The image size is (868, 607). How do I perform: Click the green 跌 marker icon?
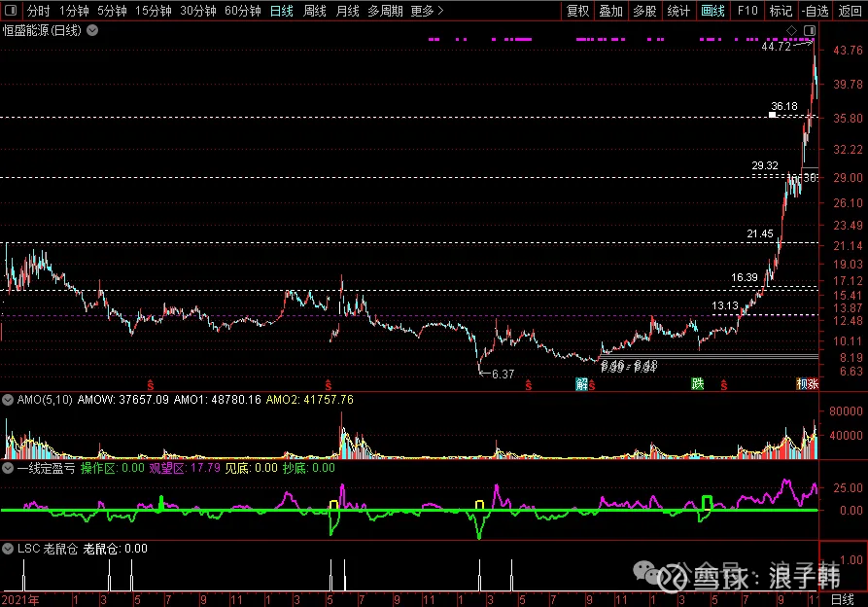pos(698,383)
